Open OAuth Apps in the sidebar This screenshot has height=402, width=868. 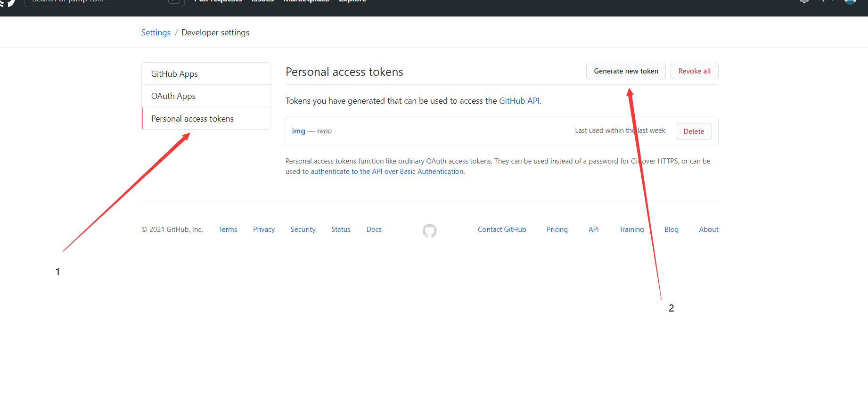coord(206,96)
